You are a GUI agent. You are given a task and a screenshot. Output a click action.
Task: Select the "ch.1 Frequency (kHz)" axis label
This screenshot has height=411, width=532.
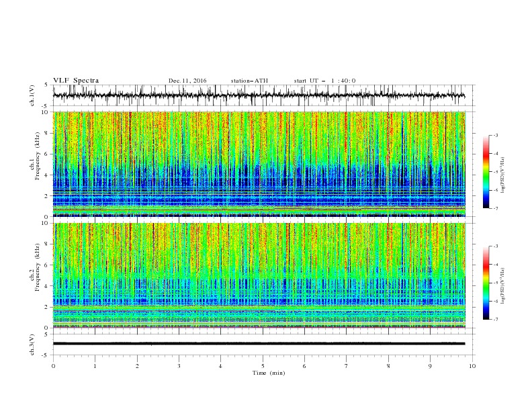[35, 156]
